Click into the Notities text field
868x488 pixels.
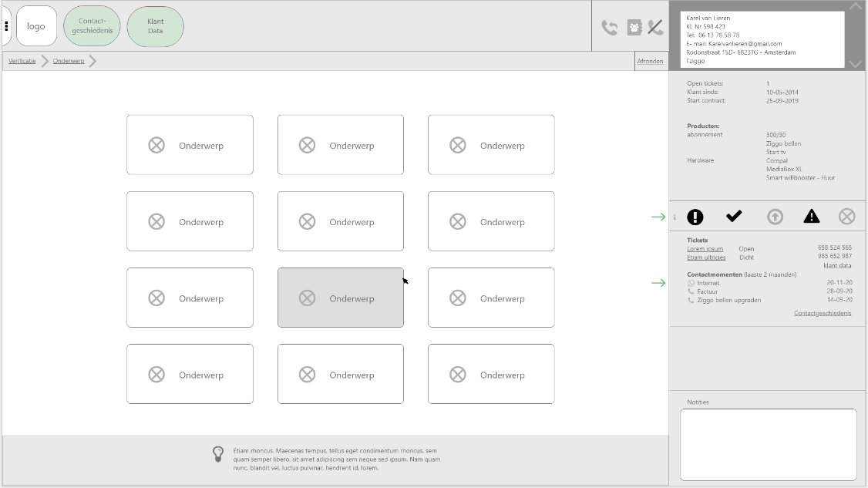768,444
